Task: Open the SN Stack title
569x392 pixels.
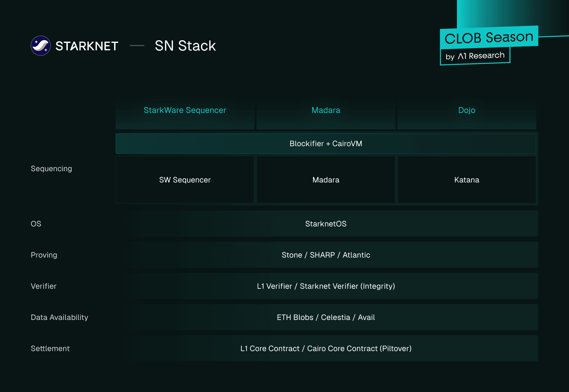Action: tap(185, 46)
